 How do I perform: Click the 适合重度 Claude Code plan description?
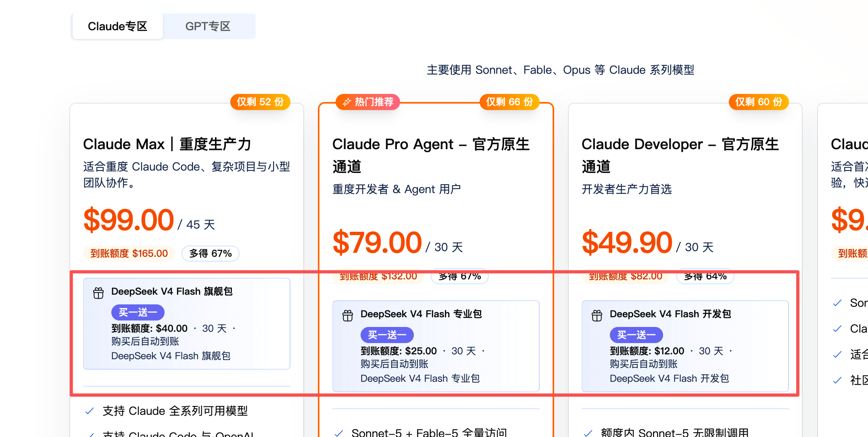[187, 175]
